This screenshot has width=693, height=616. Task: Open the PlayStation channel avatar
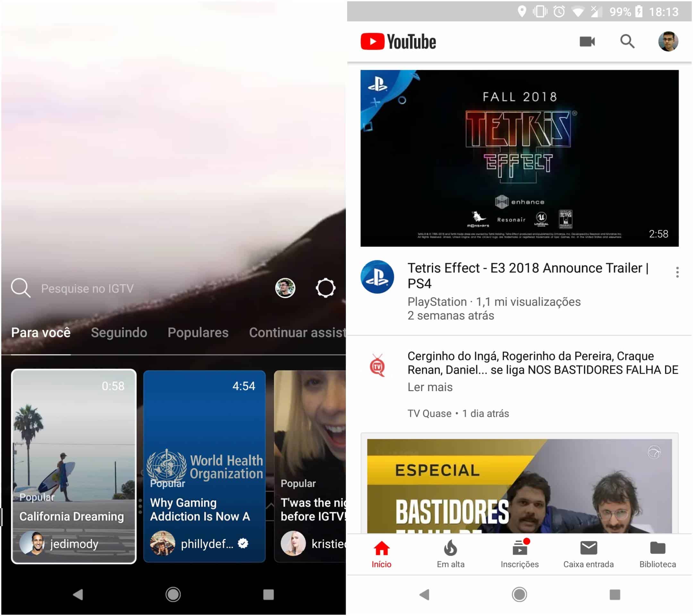pyautogui.click(x=377, y=277)
